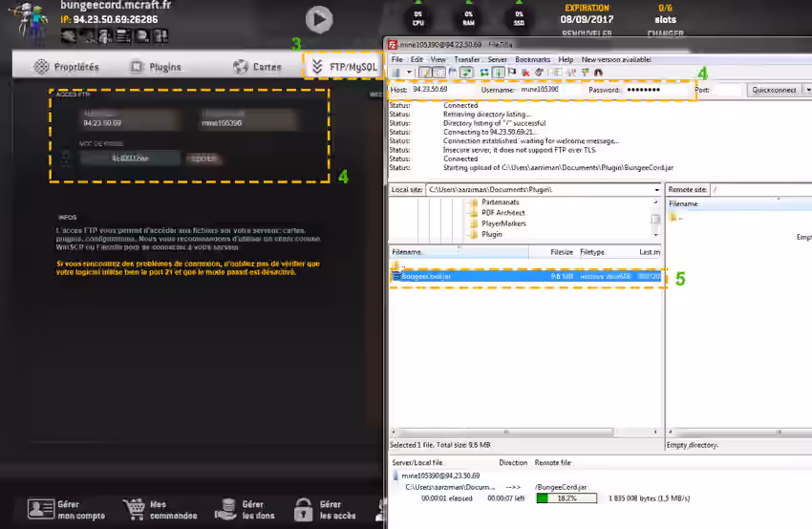Cancel the current operation in FileZilla

click(512, 73)
